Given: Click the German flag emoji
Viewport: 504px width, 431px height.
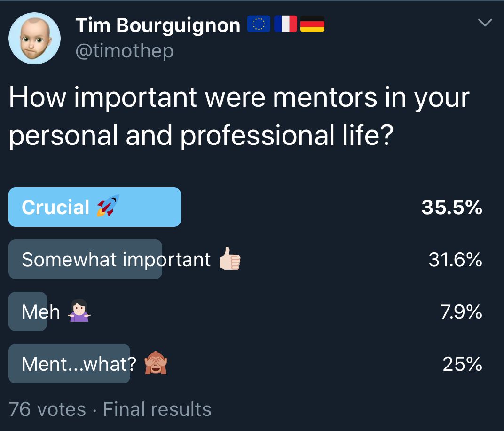Looking at the screenshot, I should click(x=313, y=24).
